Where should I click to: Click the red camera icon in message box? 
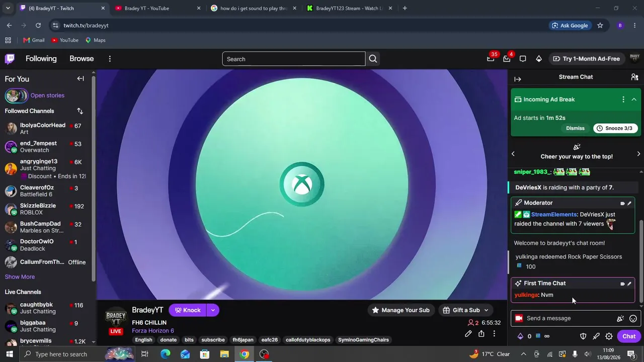pyautogui.click(x=519, y=318)
